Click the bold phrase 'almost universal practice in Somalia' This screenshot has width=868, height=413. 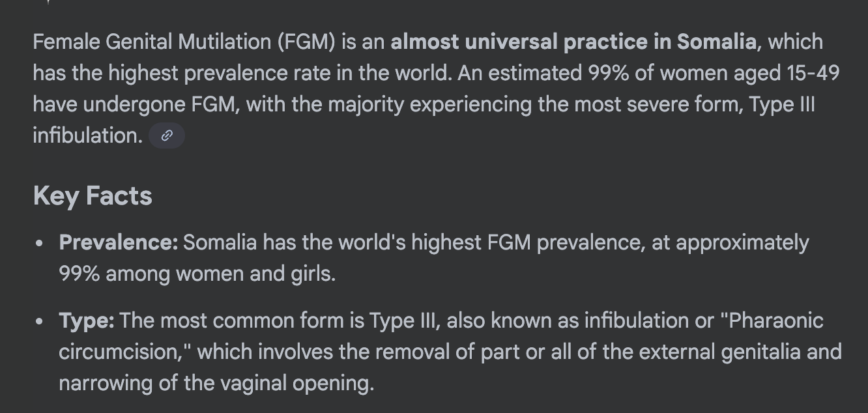click(x=573, y=42)
